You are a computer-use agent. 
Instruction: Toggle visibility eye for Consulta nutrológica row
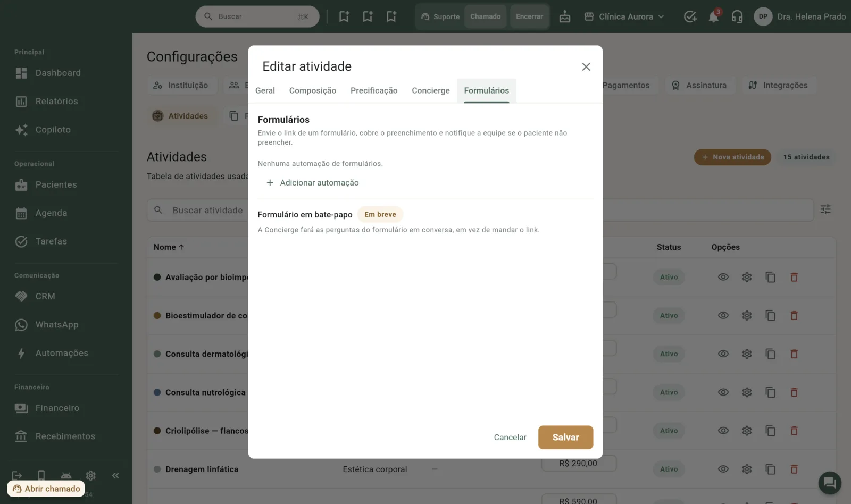(x=723, y=392)
